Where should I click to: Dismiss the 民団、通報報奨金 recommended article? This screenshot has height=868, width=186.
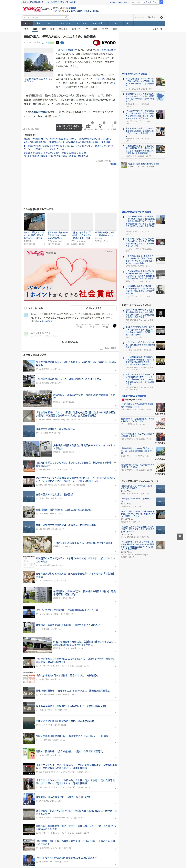tap(115, 531)
